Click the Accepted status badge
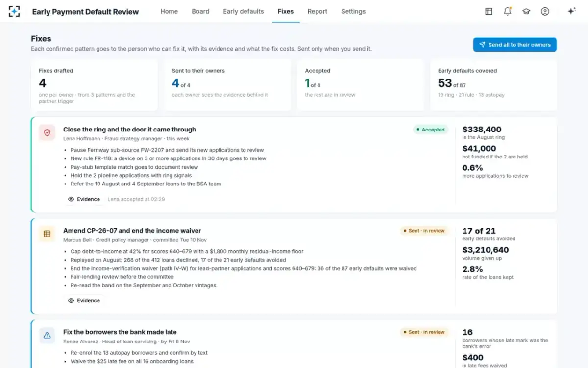The height and width of the screenshot is (368, 588). point(430,130)
